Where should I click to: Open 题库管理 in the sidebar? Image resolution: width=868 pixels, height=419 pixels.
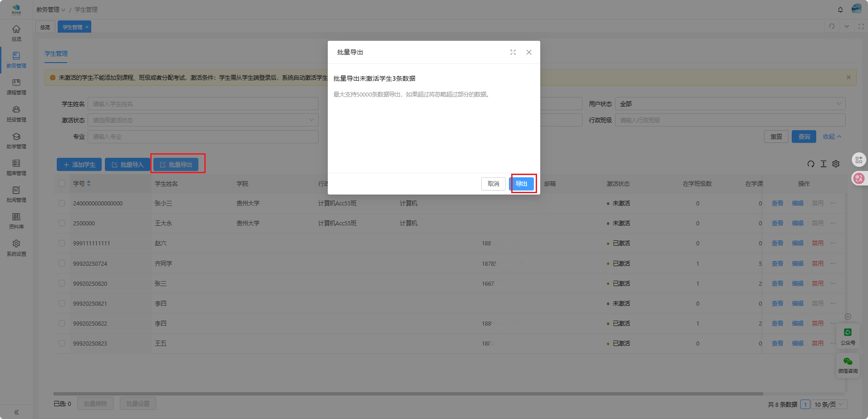[x=16, y=167]
